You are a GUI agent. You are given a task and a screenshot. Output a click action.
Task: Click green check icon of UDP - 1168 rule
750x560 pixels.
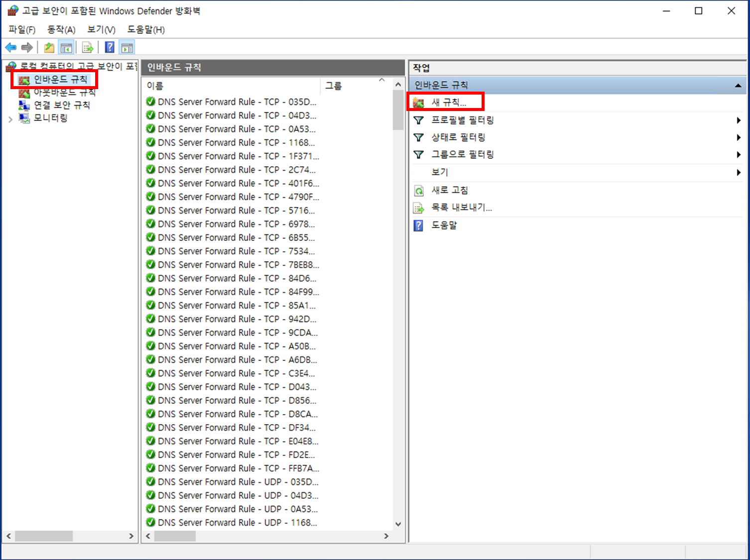coord(150,522)
